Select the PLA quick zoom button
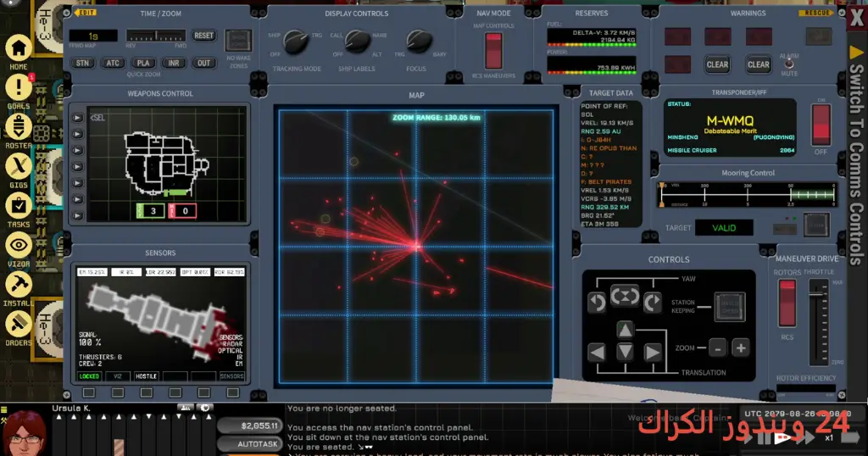The height and width of the screenshot is (456, 868). (x=142, y=63)
